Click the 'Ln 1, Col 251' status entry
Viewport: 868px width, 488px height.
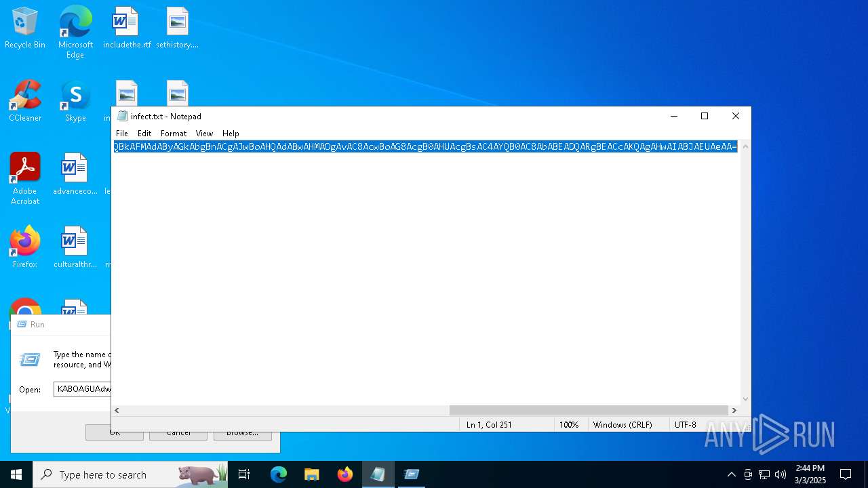click(x=489, y=425)
